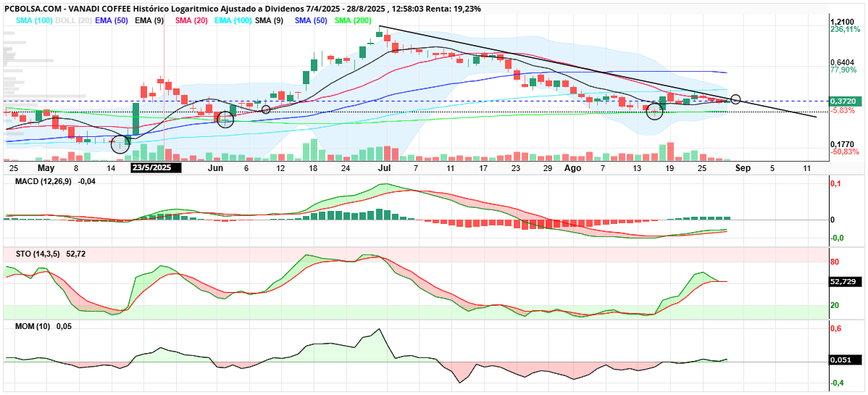Click the date axis label 12
This screenshot has width=868, height=395.
[x=280, y=167]
